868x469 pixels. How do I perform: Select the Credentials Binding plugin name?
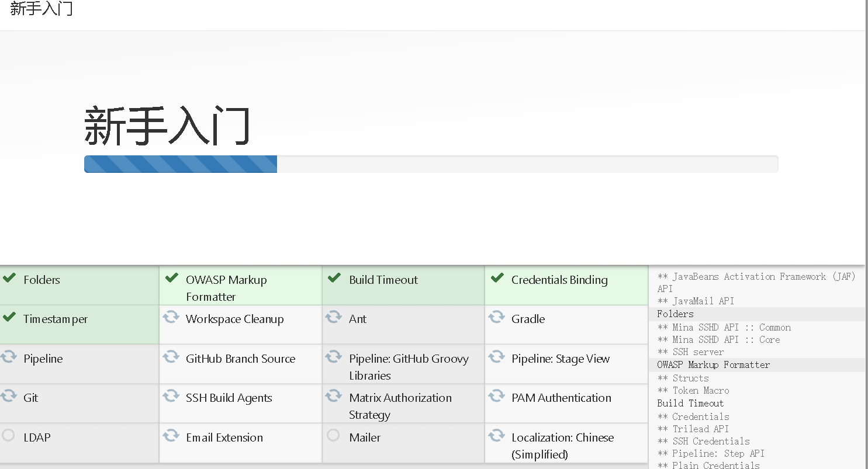[559, 280]
